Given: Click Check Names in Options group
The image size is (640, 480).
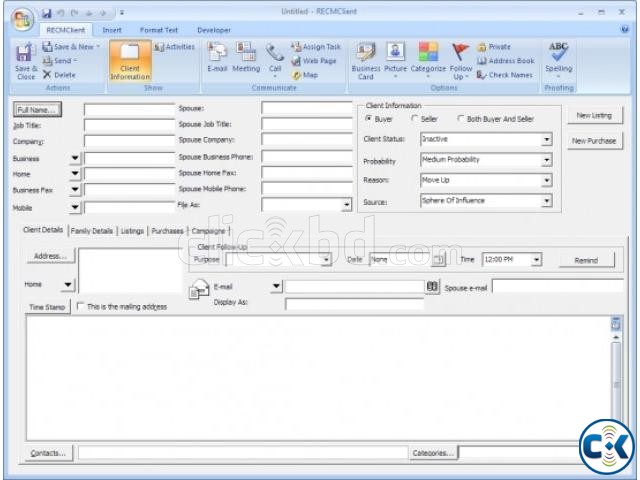Looking at the screenshot, I should [x=504, y=75].
